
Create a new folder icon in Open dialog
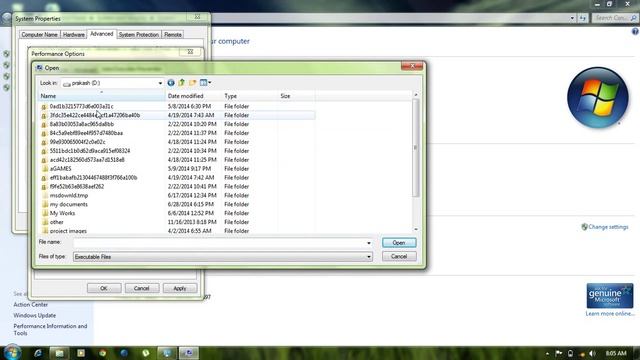pyautogui.click(x=192, y=83)
